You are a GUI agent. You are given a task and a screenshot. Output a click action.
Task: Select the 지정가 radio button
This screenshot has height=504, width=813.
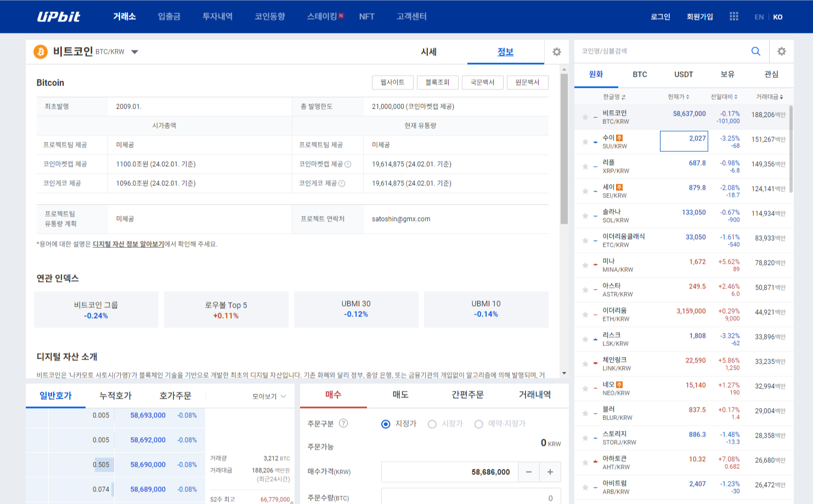[386, 424]
